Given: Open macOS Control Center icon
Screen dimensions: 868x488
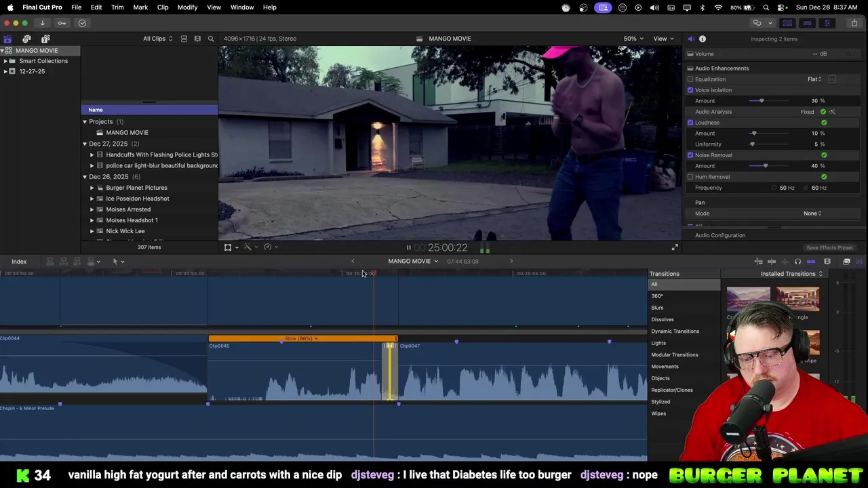Looking at the screenshot, I should click(x=782, y=7).
